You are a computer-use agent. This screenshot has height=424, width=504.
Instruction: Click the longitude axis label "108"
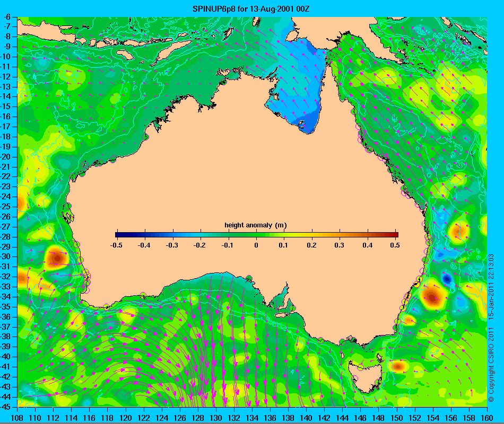pyautogui.click(x=17, y=418)
